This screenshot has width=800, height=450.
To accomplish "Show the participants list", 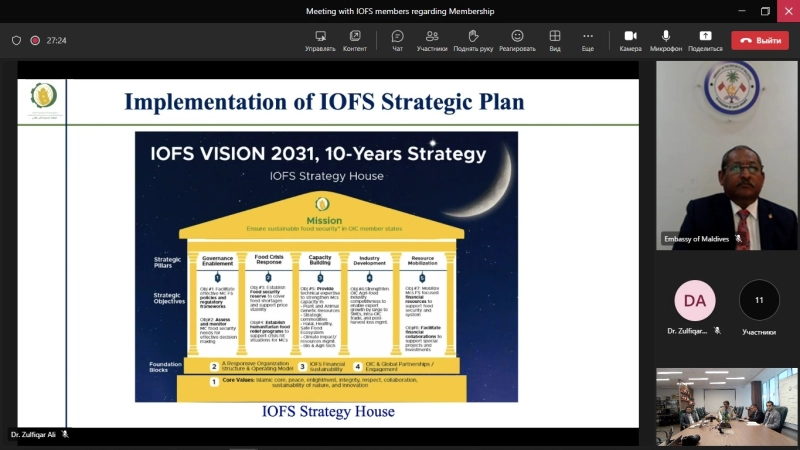I will coord(432,40).
